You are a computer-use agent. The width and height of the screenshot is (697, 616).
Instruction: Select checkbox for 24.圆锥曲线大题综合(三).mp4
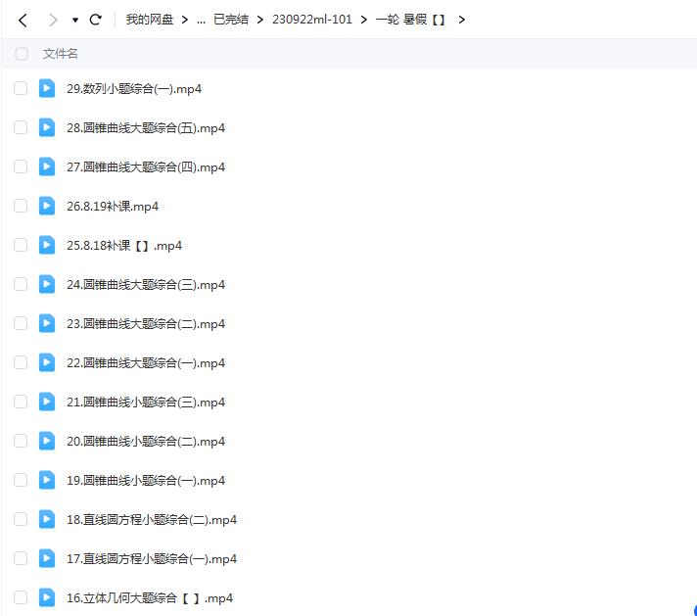coord(21,284)
